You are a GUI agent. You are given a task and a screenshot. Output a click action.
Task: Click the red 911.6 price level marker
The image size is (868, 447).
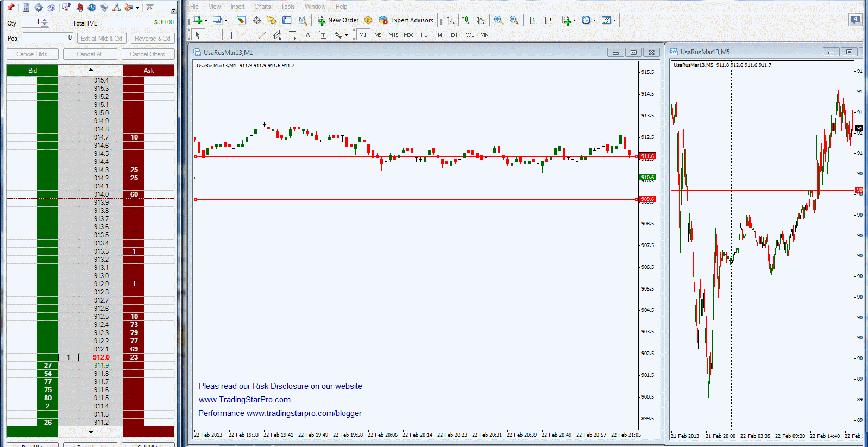pos(647,156)
